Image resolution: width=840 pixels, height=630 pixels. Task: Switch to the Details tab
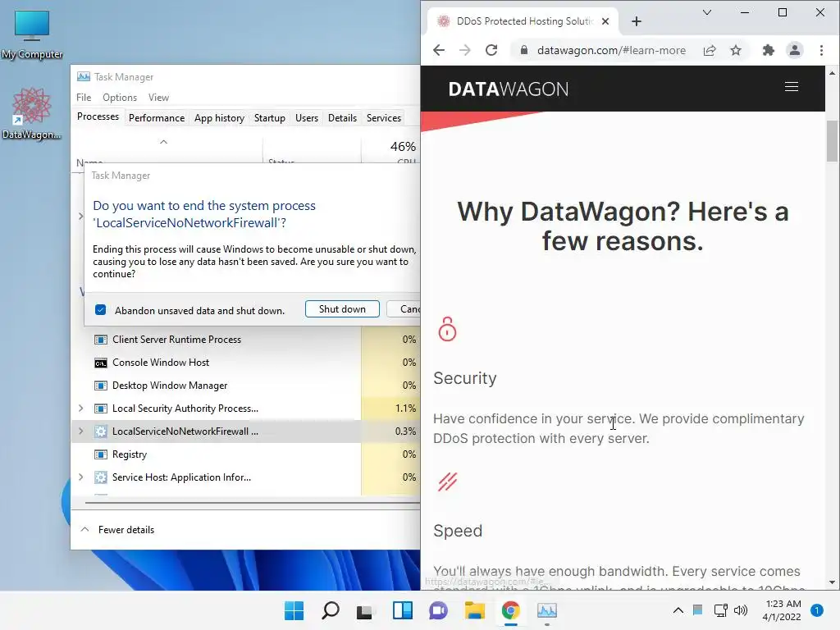[342, 118]
